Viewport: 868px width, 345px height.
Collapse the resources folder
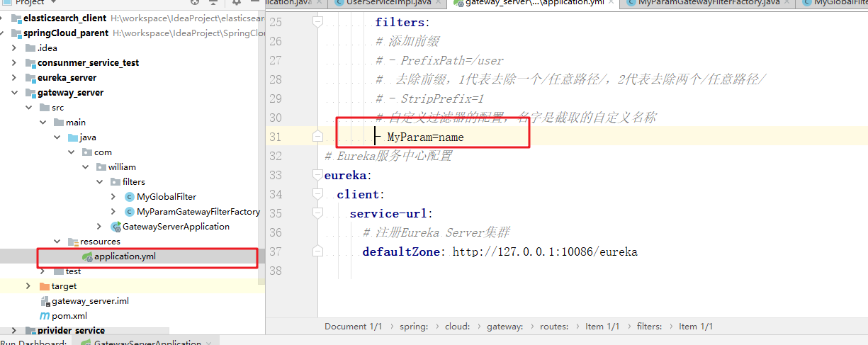click(x=57, y=242)
